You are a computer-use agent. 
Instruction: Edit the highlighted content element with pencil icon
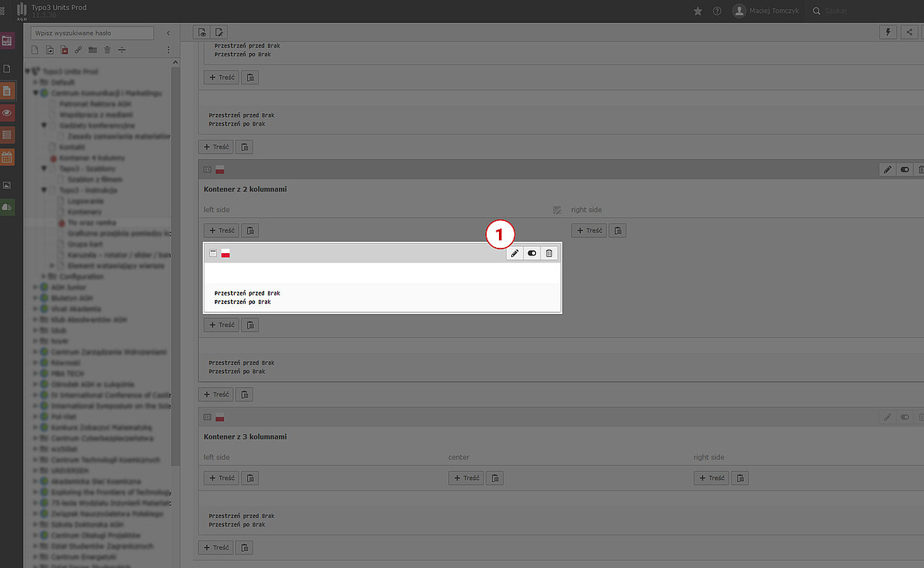click(x=514, y=253)
